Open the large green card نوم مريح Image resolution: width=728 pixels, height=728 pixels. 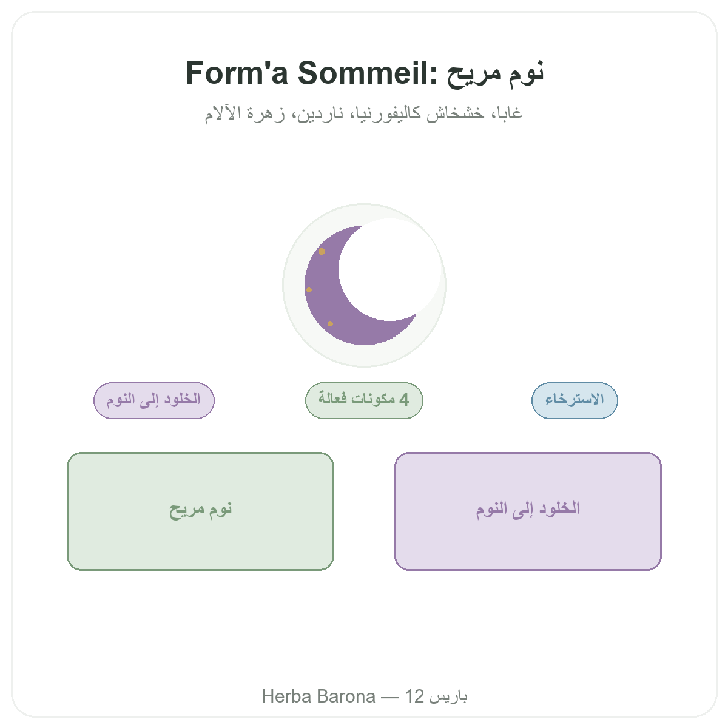pyautogui.click(x=200, y=511)
